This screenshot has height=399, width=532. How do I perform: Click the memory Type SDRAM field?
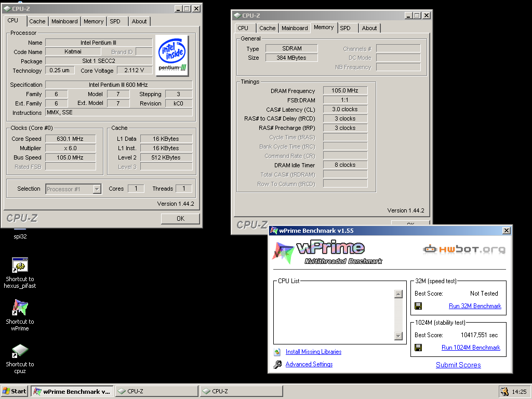coord(291,48)
